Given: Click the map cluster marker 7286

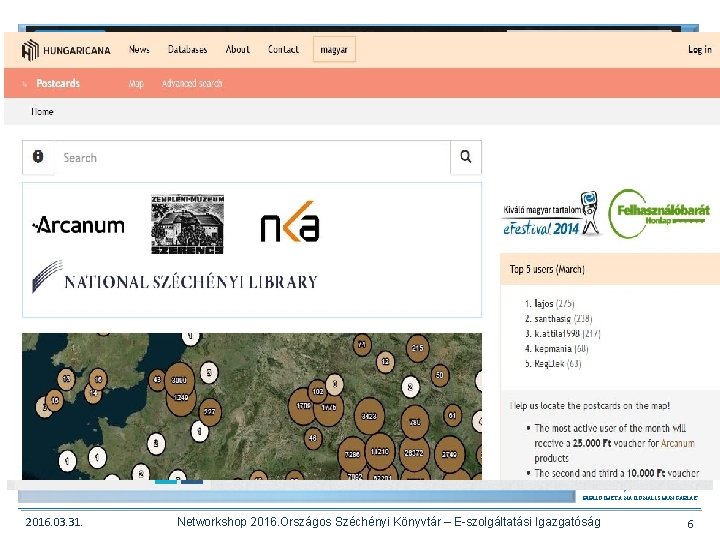Looking at the screenshot, I should pyautogui.click(x=352, y=455).
